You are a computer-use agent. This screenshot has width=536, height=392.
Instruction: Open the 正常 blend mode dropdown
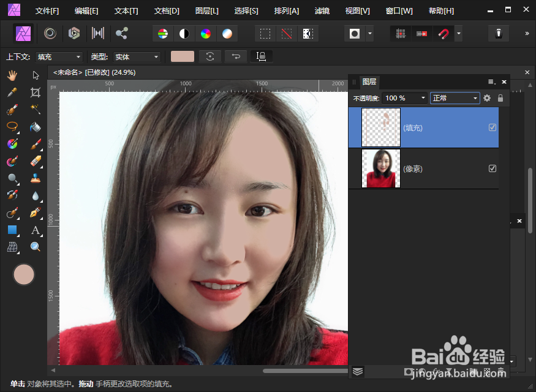(x=455, y=98)
